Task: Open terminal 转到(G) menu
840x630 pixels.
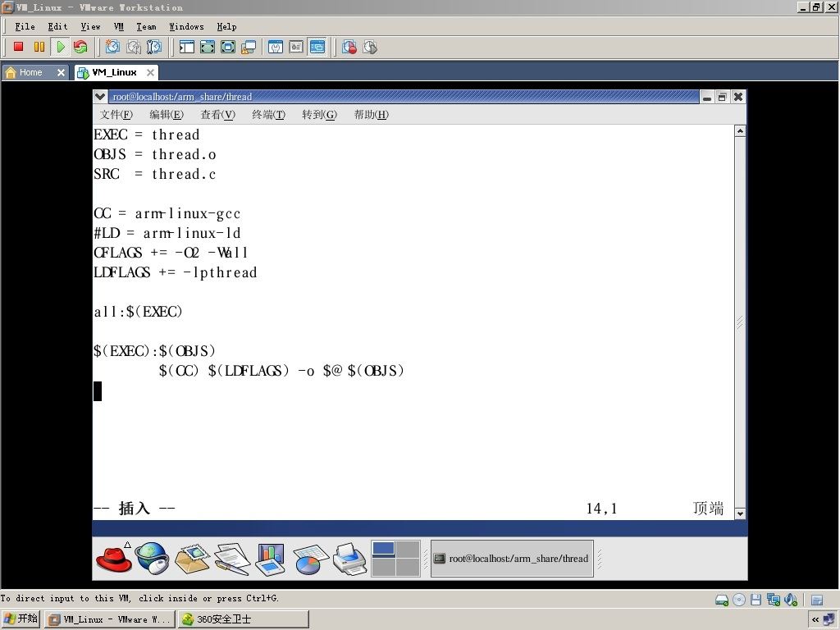Action: (319, 115)
